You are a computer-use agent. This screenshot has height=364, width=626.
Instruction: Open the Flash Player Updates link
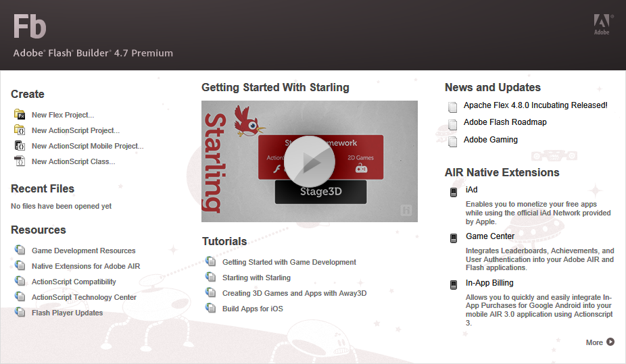tap(67, 313)
